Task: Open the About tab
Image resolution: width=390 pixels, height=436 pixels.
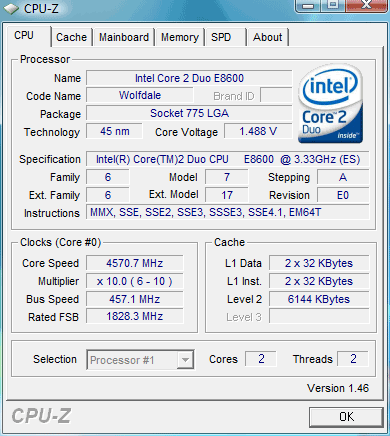Action: [267, 37]
